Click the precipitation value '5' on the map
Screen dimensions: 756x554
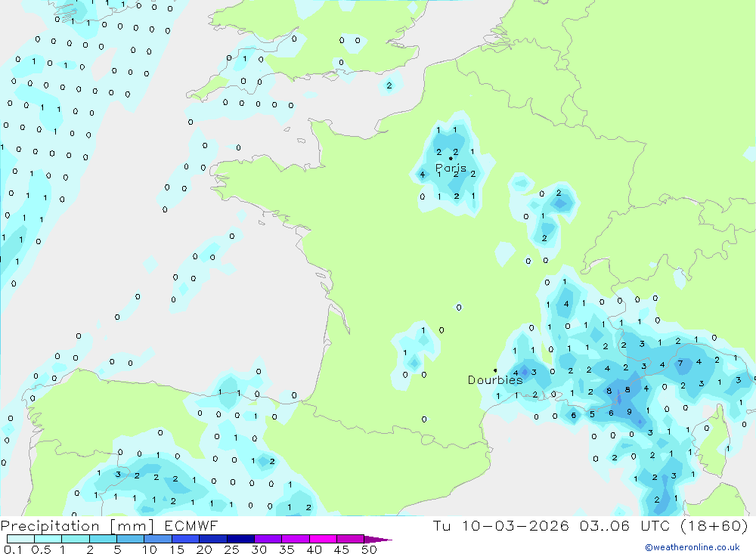592,414
